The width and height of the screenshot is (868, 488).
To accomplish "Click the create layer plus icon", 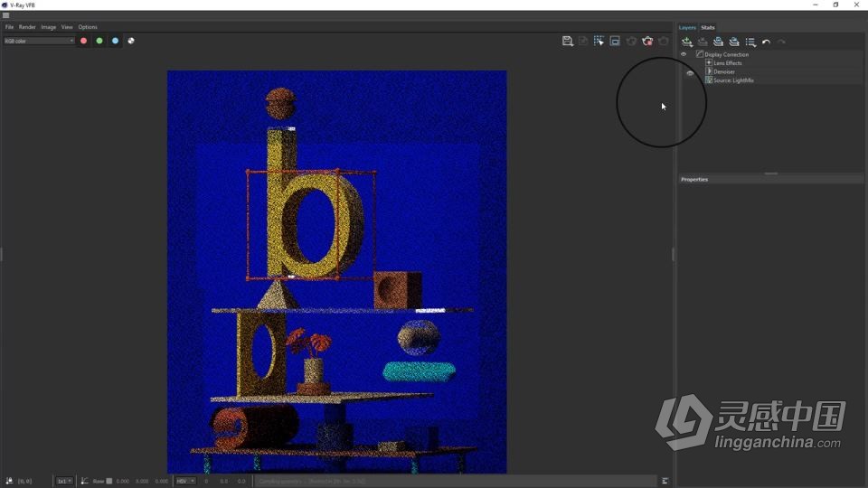I will [x=687, y=42].
